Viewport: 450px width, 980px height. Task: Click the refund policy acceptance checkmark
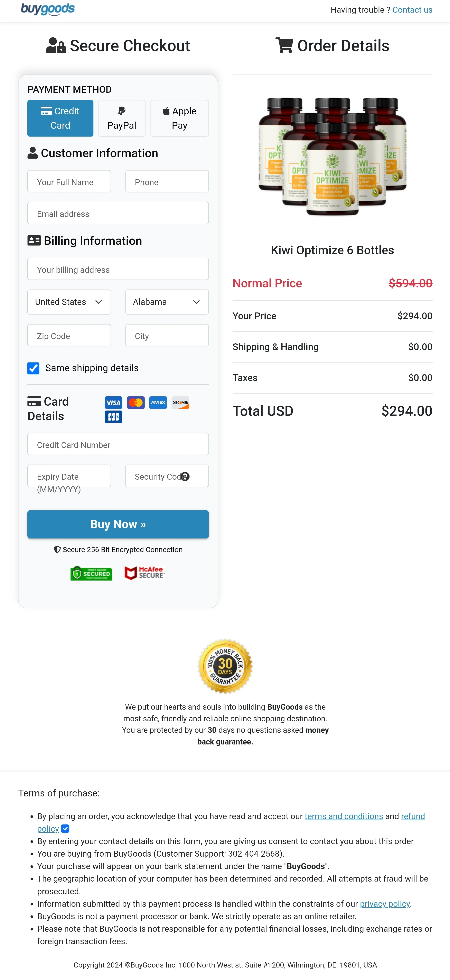coord(65,829)
